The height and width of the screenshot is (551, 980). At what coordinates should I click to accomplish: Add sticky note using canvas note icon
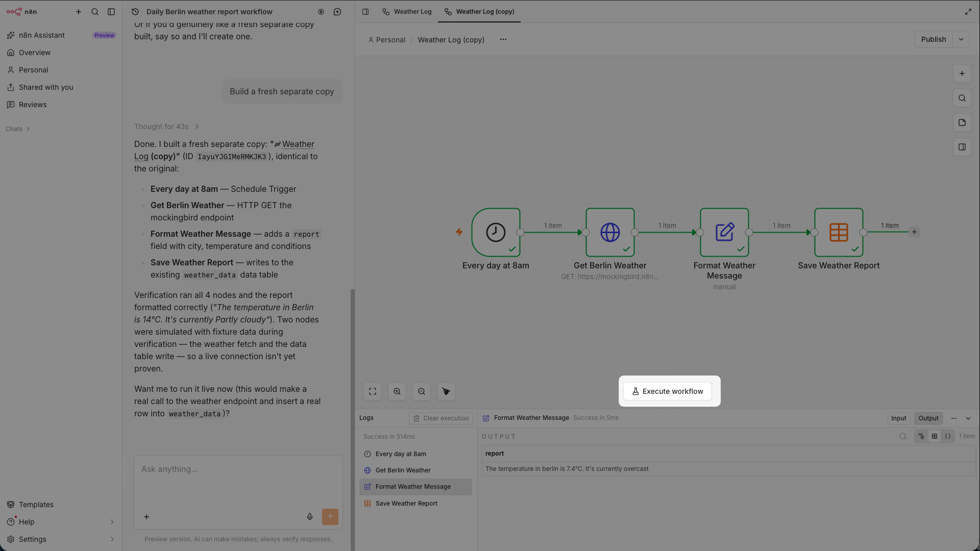962,122
